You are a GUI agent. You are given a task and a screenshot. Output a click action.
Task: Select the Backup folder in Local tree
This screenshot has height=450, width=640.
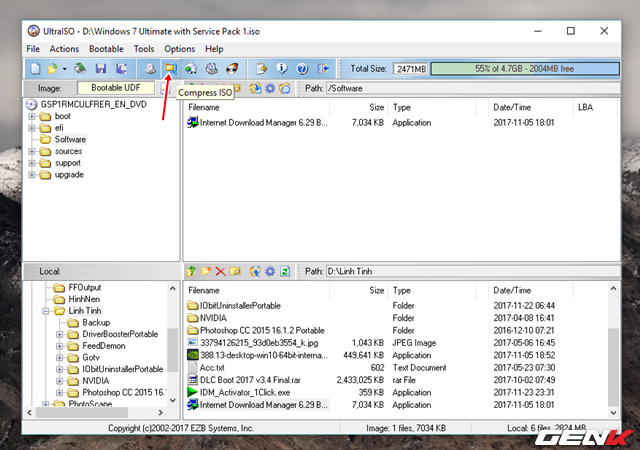(x=96, y=323)
